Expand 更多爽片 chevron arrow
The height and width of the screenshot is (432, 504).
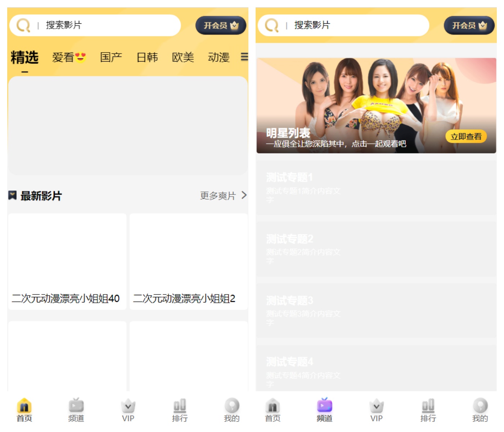(244, 195)
